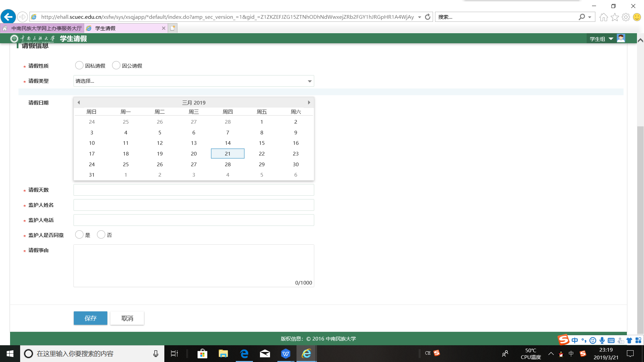644x362 pixels.
Task: Select 否 for guardian consent
Action: coord(101,235)
